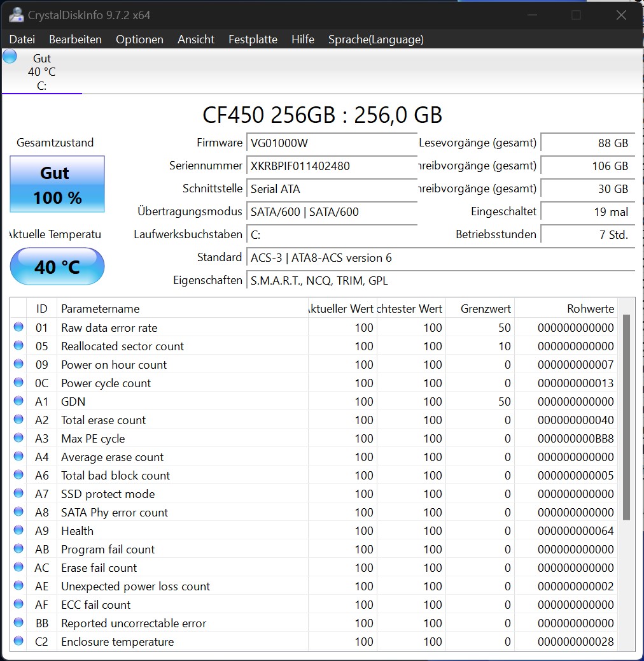Click the Betriebsstunden value 7 Std.
This screenshot has height=661, width=644.
tap(587, 234)
